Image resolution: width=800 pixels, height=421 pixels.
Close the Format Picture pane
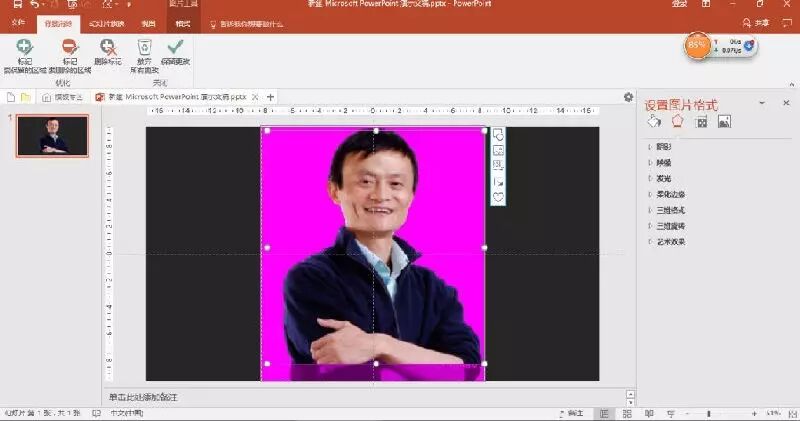coord(786,103)
